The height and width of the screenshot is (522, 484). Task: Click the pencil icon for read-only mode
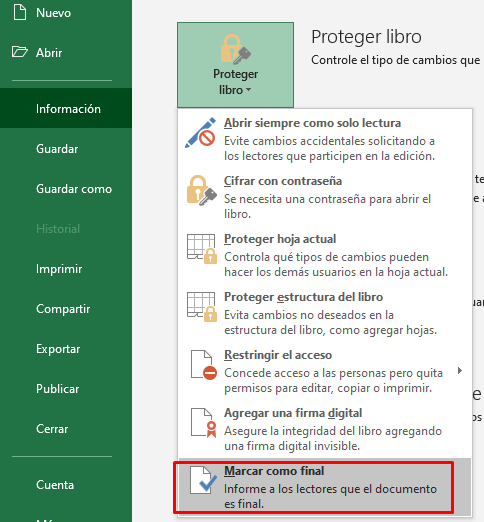pyautogui.click(x=201, y=133)
